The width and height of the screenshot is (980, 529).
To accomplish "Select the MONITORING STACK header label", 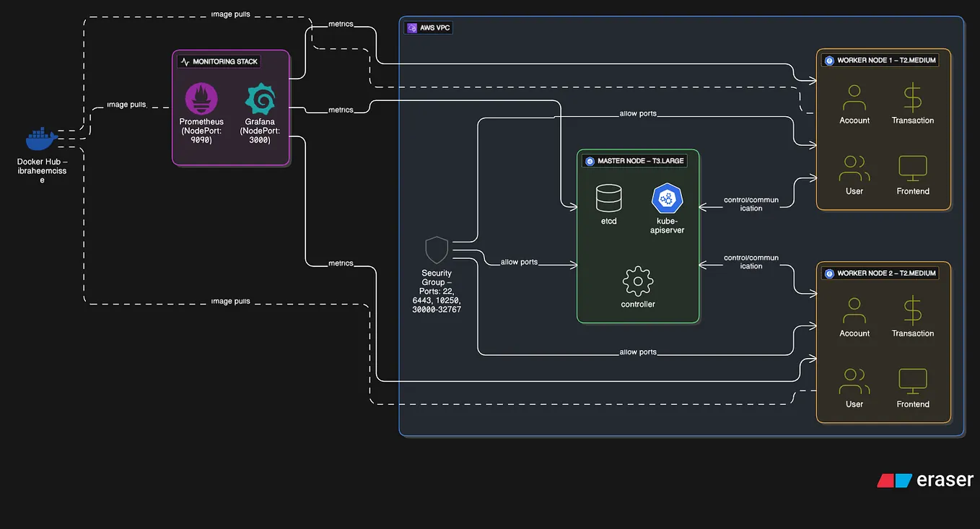I will click(219, 61).
